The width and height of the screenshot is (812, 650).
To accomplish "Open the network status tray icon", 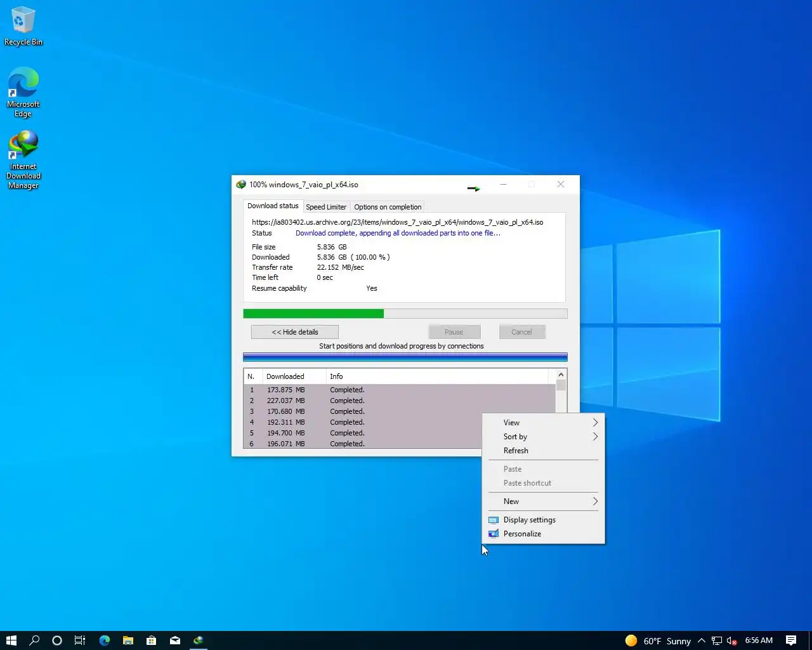I will 717,640.
